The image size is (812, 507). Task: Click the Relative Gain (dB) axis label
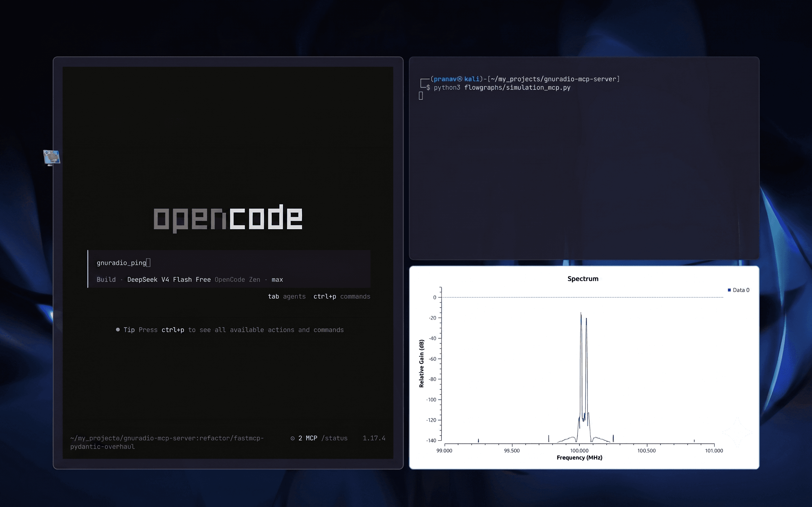(422, 363)
